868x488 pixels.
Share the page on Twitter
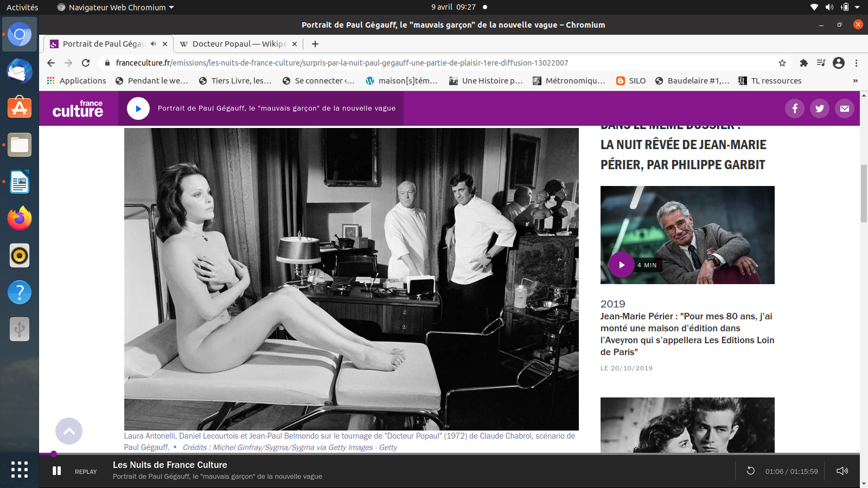[x=819, y=108]
